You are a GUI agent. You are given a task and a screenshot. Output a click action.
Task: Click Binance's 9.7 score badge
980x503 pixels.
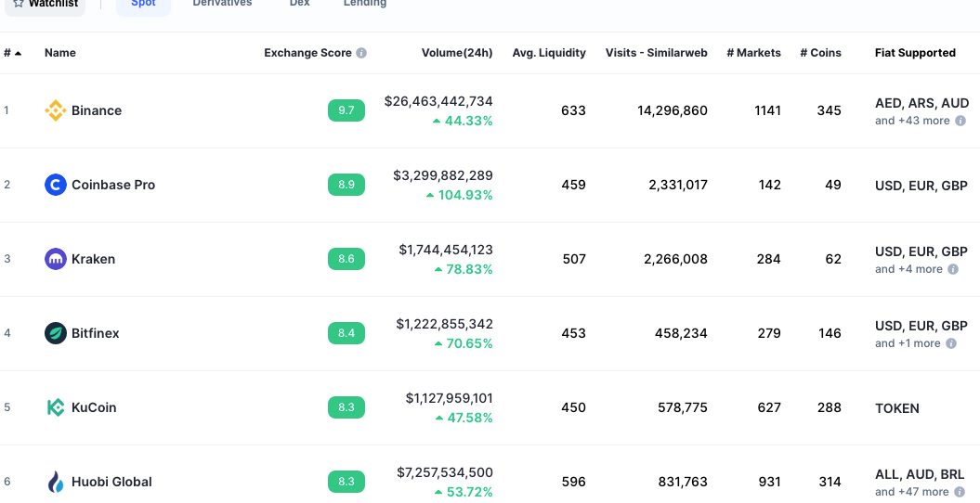(346, 110)
